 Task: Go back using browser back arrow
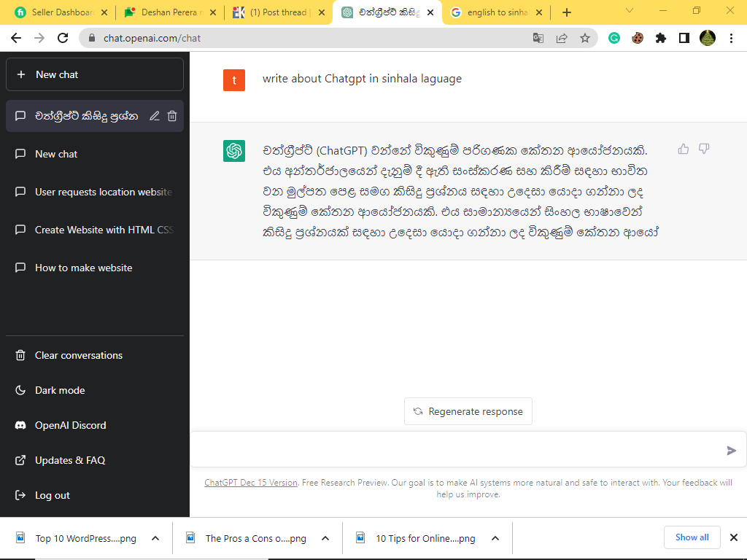pyautogui.click(x=16, y=38)
